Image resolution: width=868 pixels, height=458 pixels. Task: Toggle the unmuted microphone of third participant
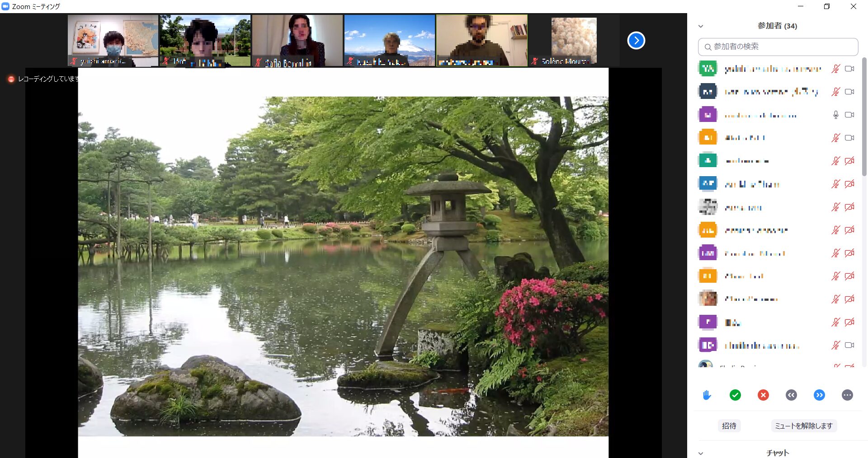tap(835, 115)
